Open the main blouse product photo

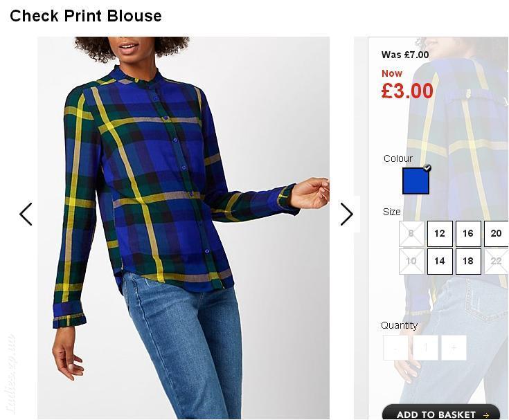pos(184,228)
